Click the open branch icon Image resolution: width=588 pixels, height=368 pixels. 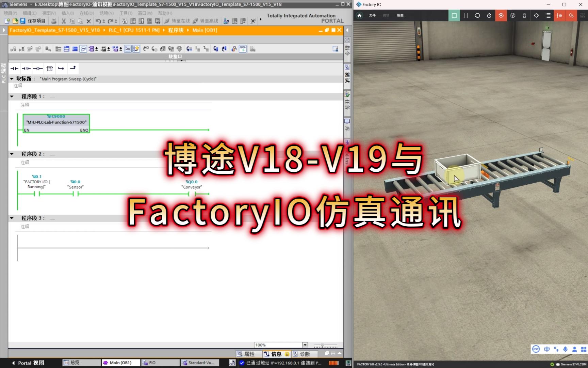click(61, 68)
